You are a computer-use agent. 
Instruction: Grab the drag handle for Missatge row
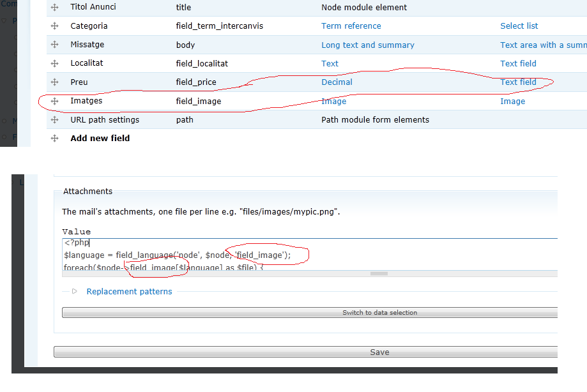point(55,45)
